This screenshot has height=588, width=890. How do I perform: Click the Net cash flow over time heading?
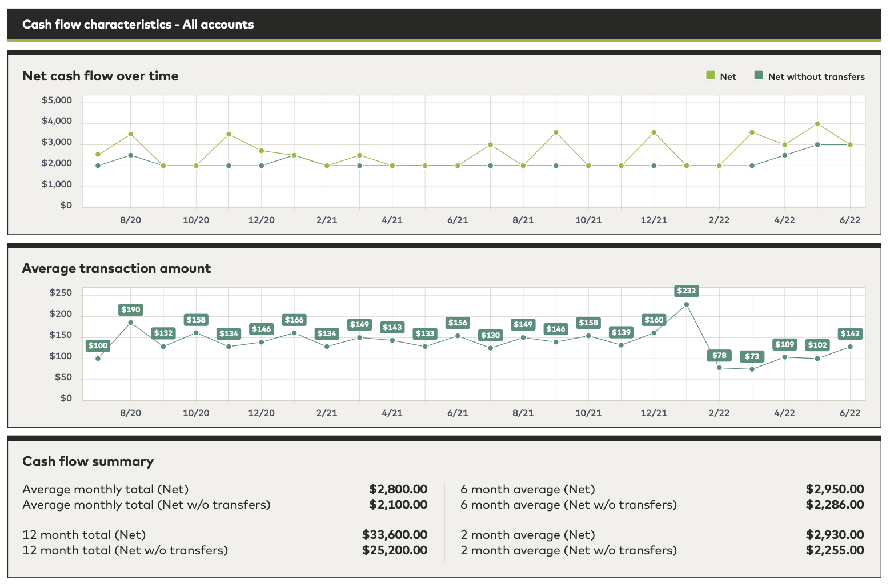[101, 76]
